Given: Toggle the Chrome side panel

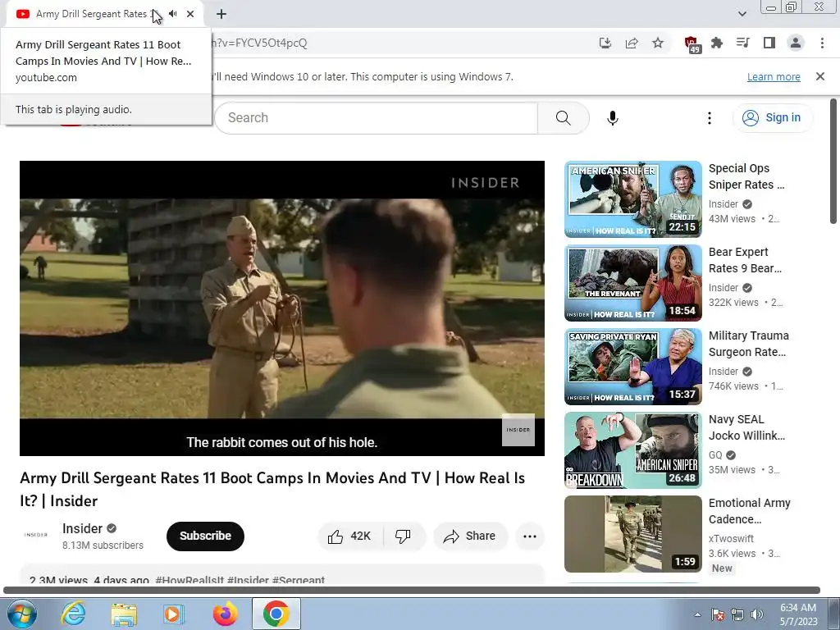Looking at the screenshot, I should 769,43.
